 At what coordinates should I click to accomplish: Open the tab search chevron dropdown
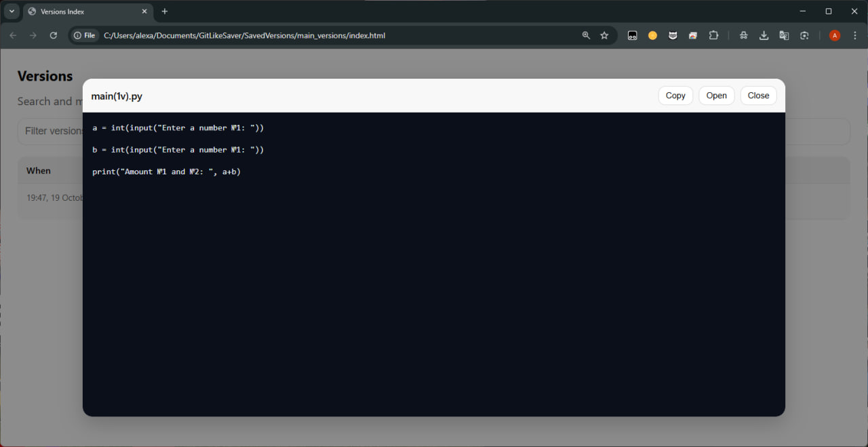tap(11, 12)
